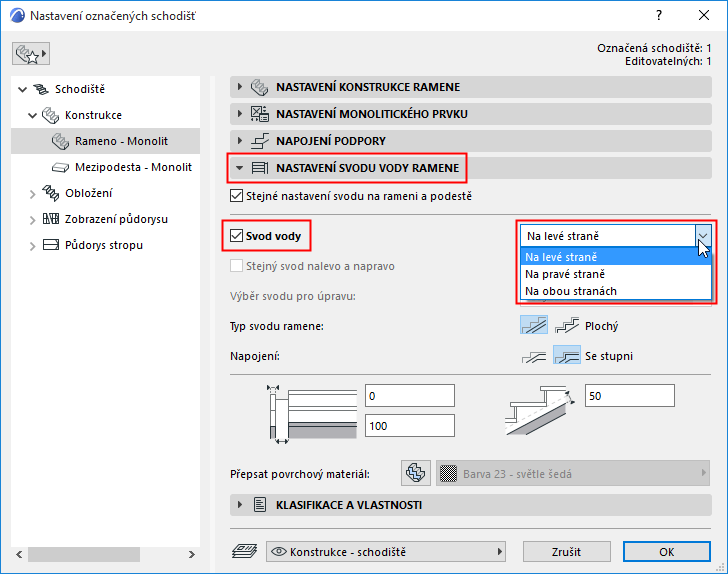This screenshot has width=728, height=574.
Task: Click the layer icon beside Konstrukce - schodiště
Action: [x=244, y=551]
